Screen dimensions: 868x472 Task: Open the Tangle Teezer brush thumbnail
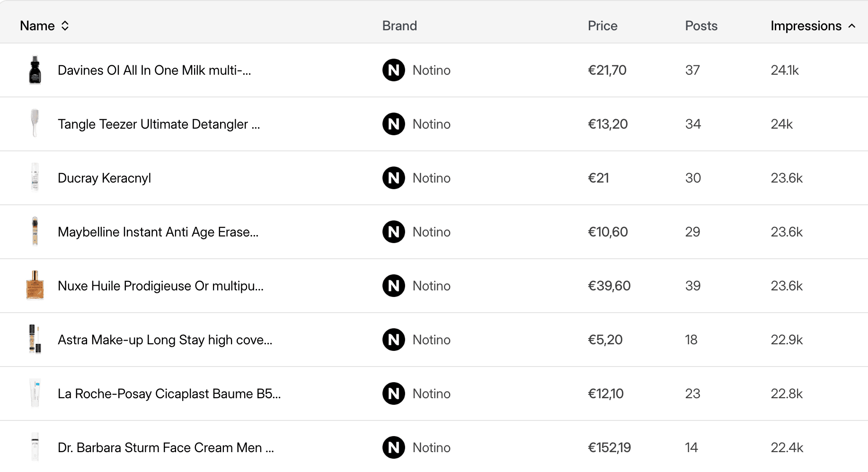tap(35, 123)
